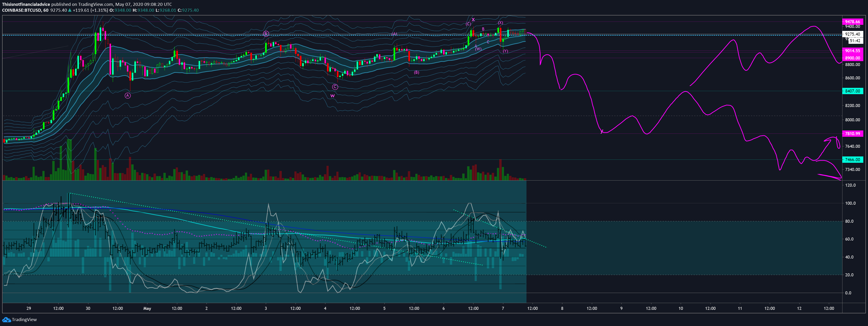Open the TradingView wordmark link
This screenshot has height=326, width=868.
[24, 320]
